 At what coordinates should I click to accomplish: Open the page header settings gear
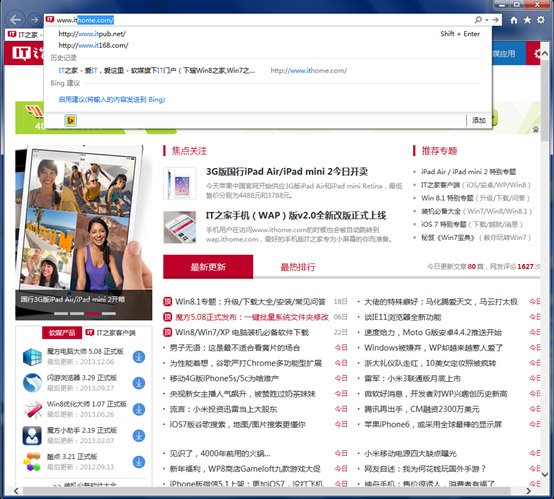(537, 54)
